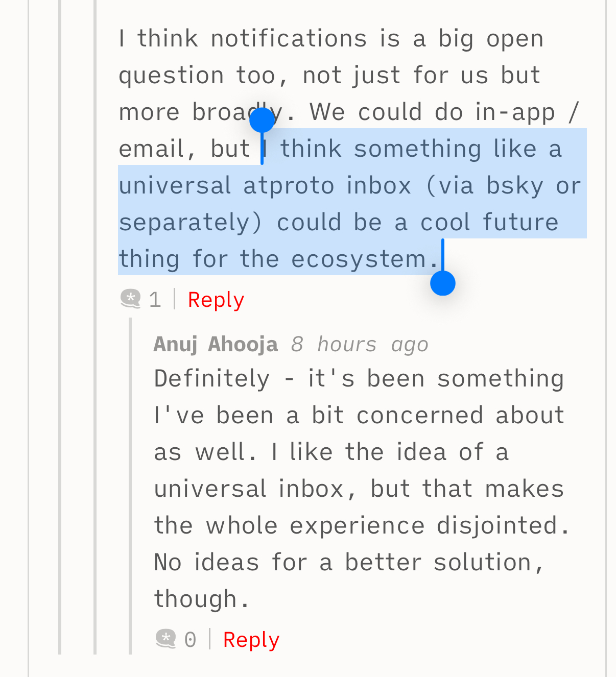Reply to Anuj Ahooja's comment

pyautogui.click(x=251, y=640)
